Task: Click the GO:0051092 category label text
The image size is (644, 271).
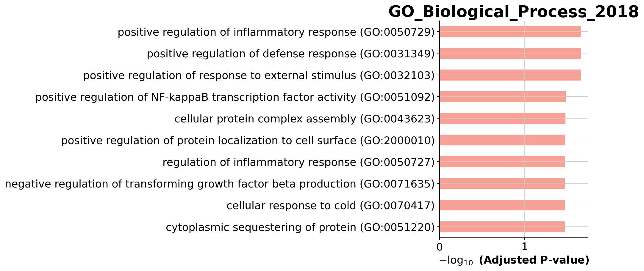Action: coord(235,97)
